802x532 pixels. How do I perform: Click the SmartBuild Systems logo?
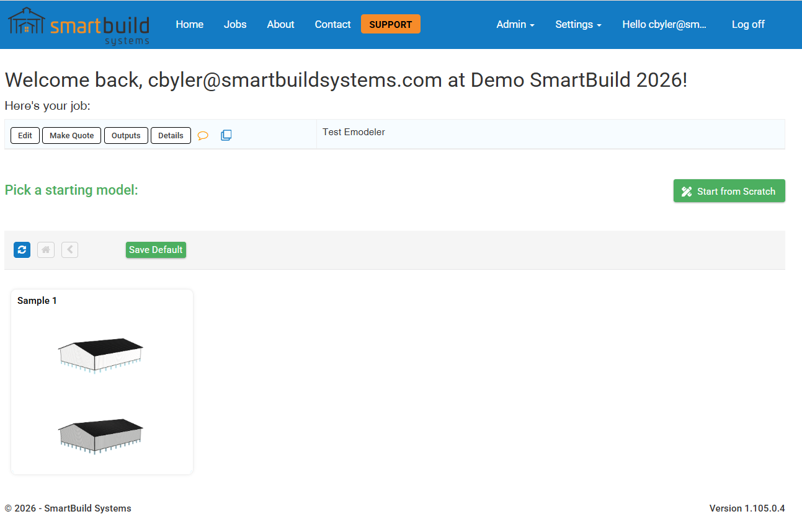coord(79,26)
